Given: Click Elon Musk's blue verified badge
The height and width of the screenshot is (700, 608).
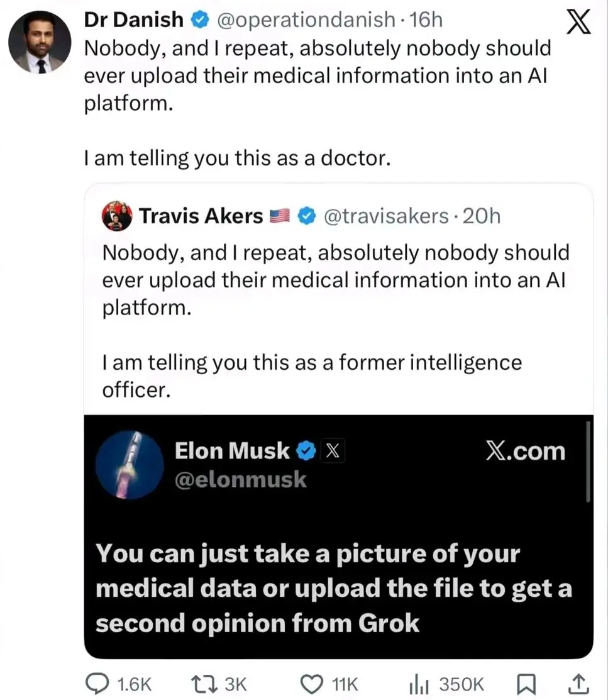Looking at the screenshot, I should [x=306, y=450].
